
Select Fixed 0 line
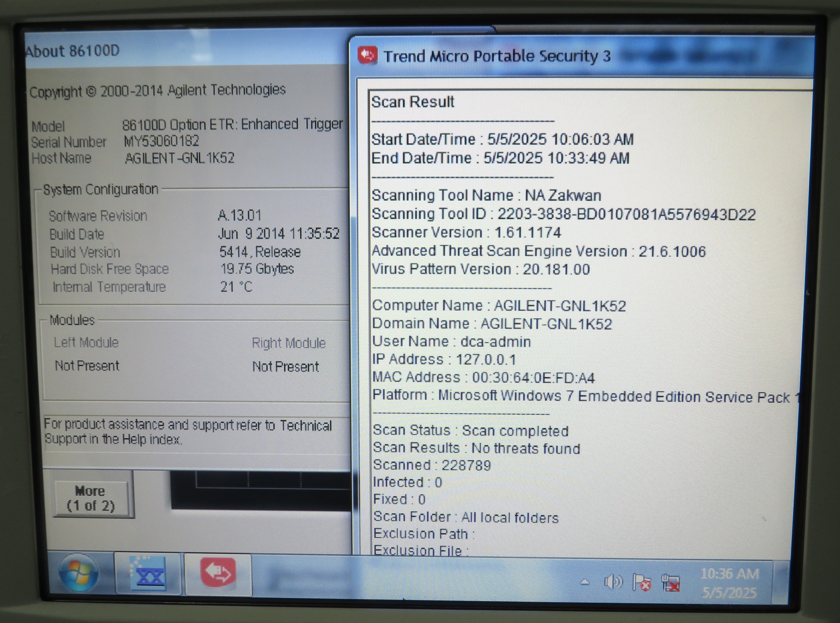pos(399,499)
